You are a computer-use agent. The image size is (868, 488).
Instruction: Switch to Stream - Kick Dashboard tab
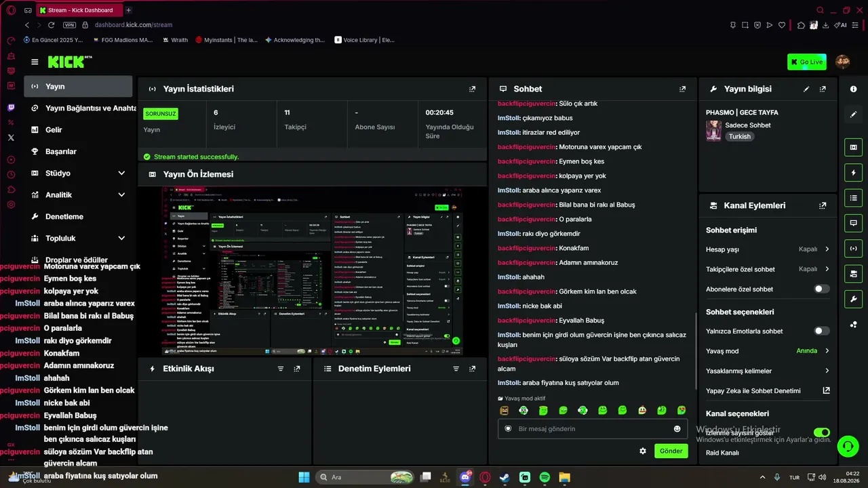point(79,10)
